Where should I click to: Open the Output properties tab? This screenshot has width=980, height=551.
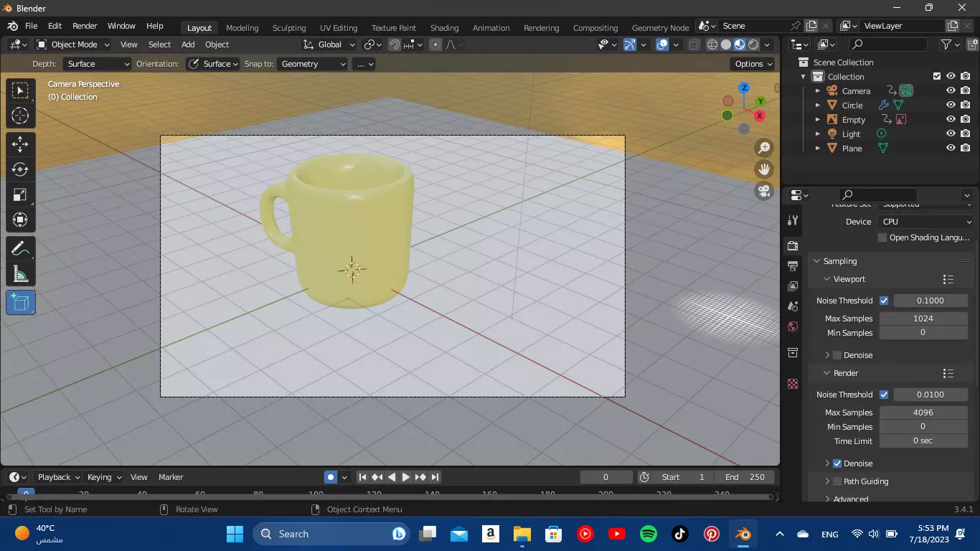(x=793, y=266)
